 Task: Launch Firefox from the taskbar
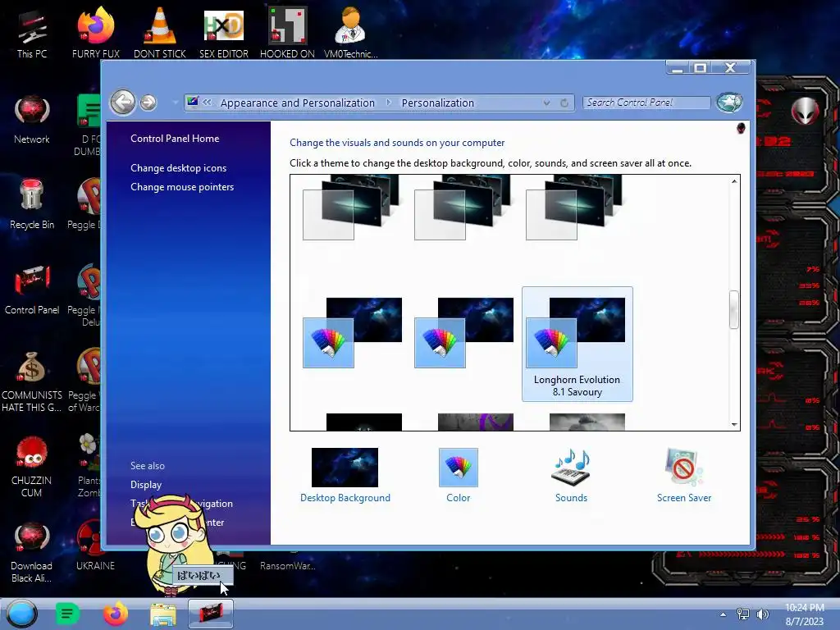pyautogui.click(x=115, y=614)
